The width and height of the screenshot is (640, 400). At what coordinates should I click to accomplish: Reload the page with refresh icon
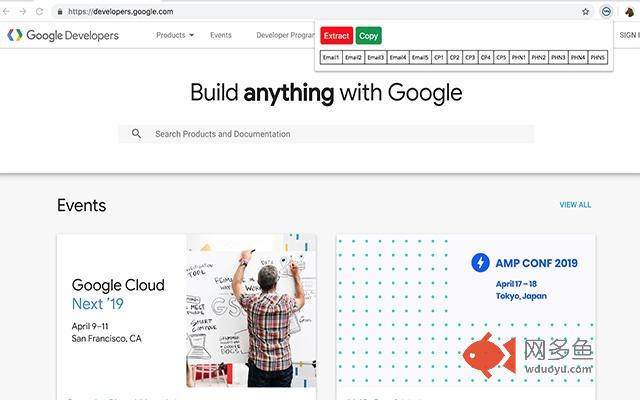[39, 11]
